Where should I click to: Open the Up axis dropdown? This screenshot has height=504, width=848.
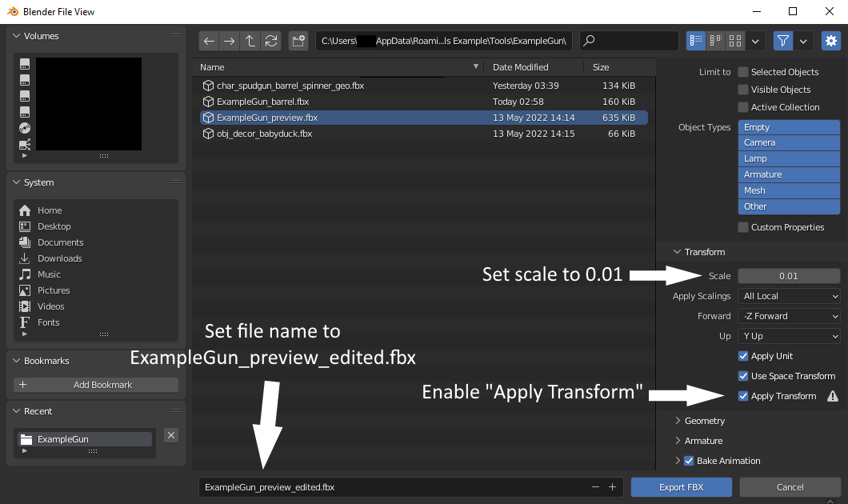click(x=789, y=336)
